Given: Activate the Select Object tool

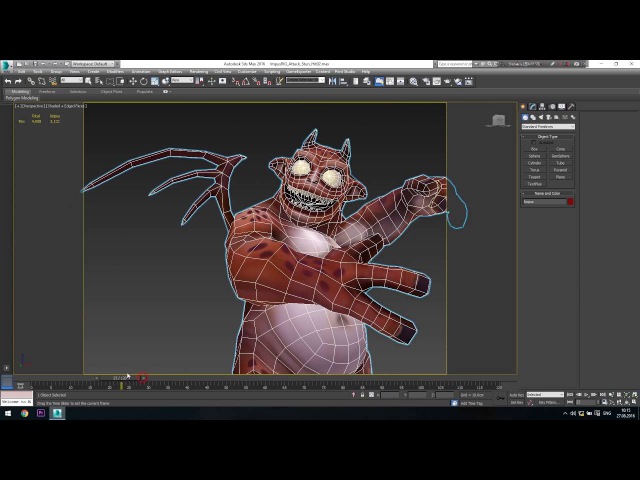Looking at the screenshot, I should [88, 82].
